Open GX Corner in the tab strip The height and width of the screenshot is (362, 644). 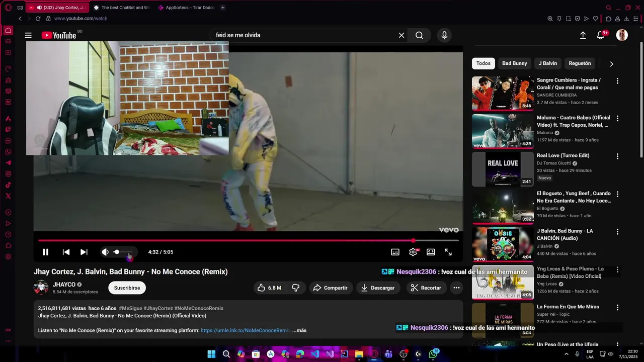coord(20,8)
